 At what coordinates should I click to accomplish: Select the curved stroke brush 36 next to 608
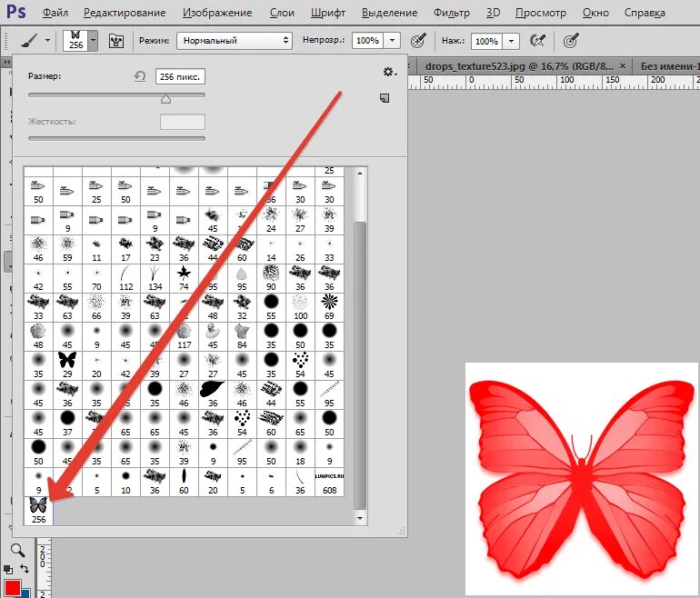tap(300, 482)
